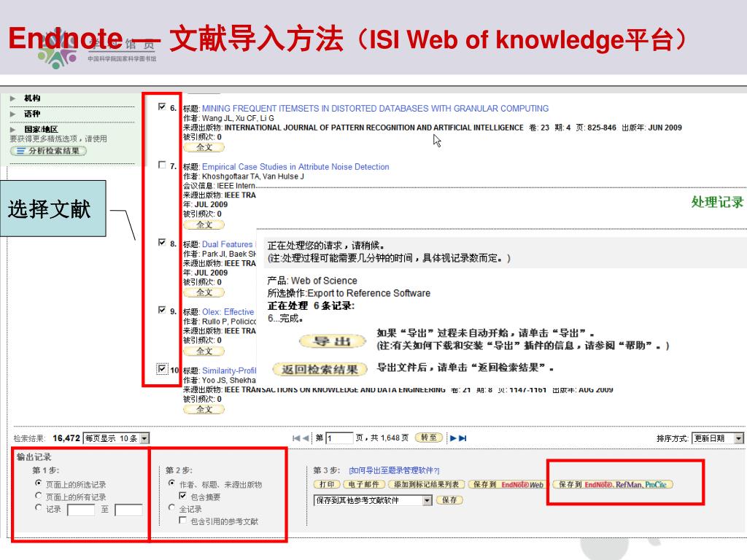Click the ending record number field after 至
Screen dimensions: 747x560
tap(128, 510)
